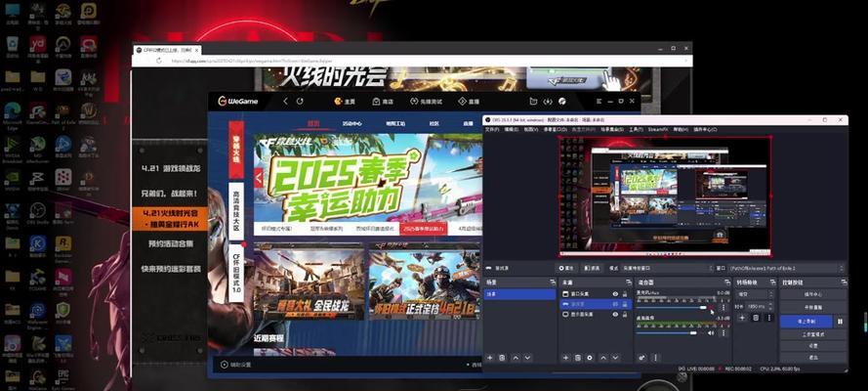Click 开始直播 start streaming button

(812, 307)
